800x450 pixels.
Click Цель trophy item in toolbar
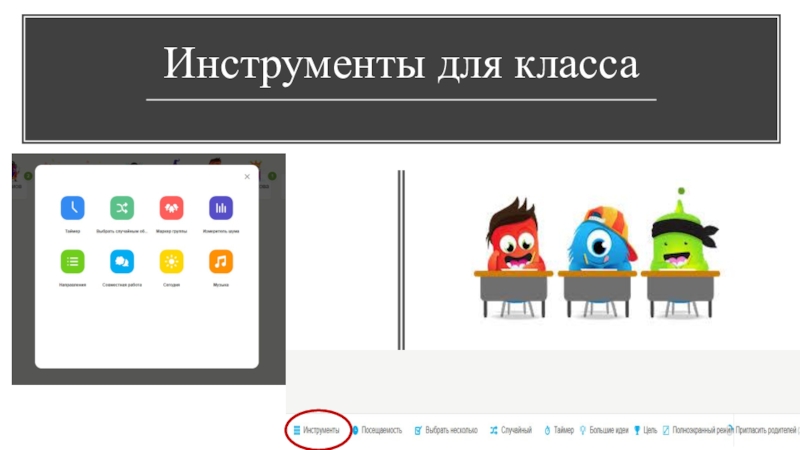(645, 430)
